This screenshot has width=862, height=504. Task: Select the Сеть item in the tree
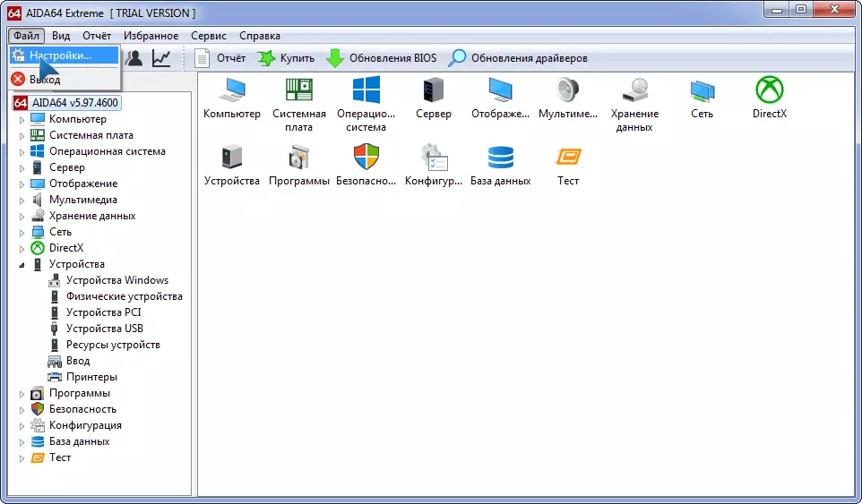(x=51, y=232)
